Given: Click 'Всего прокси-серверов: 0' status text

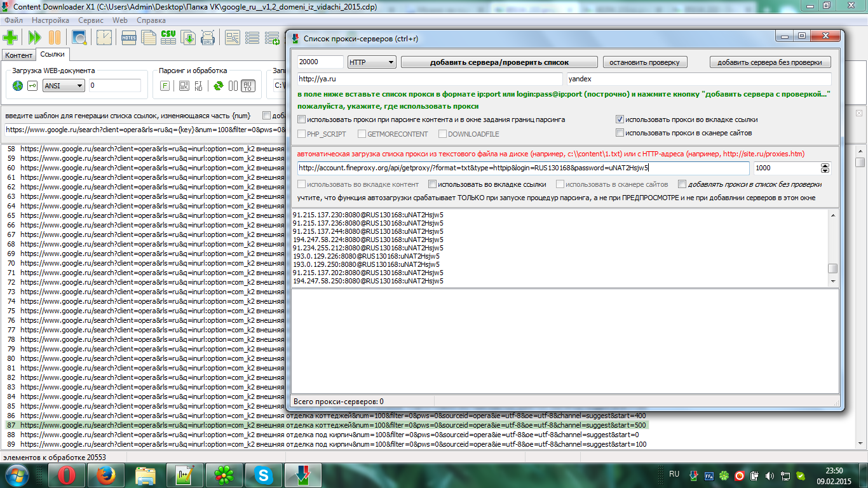Looking at the screenshot, I should point(339,402).
